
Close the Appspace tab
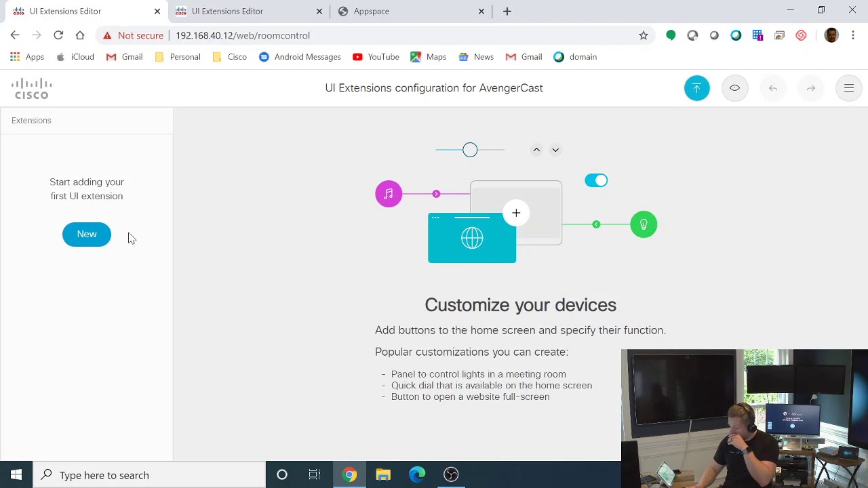click(x=481, y=11)
